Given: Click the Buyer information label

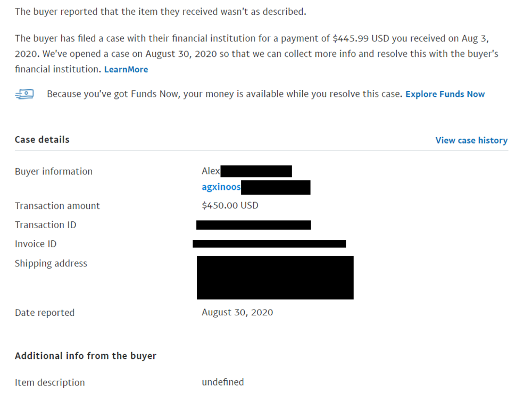Looking at the screenshot, I should point(54,172).
